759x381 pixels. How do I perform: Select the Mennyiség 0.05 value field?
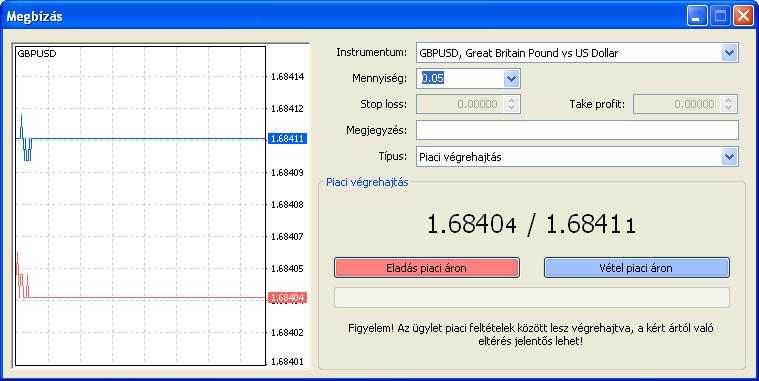pos(460,78)
